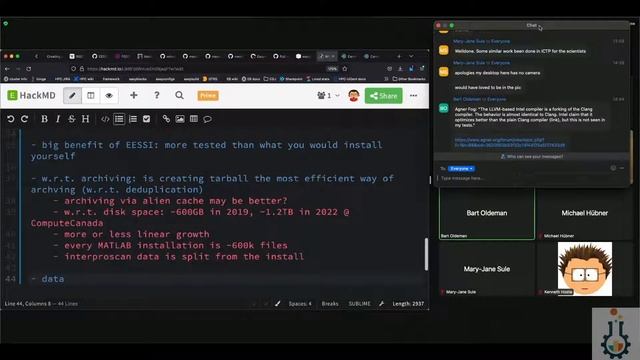Viewport: 640px width, 360px height.
Task: Switch HackMD to view mode eye
Action: 109,96
